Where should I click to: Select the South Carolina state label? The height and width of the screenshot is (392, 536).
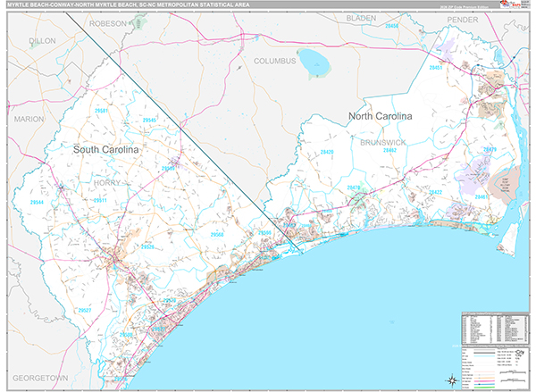click(106, 150)
